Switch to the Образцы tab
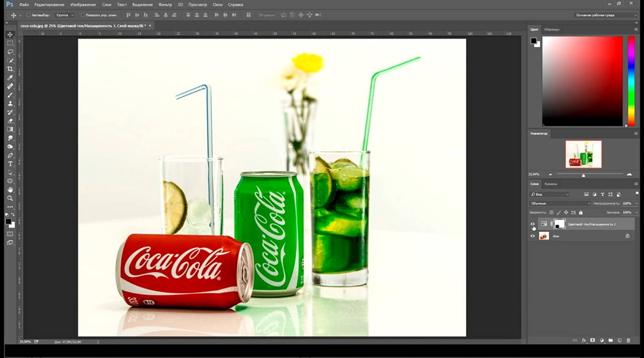 coord(552,29)
